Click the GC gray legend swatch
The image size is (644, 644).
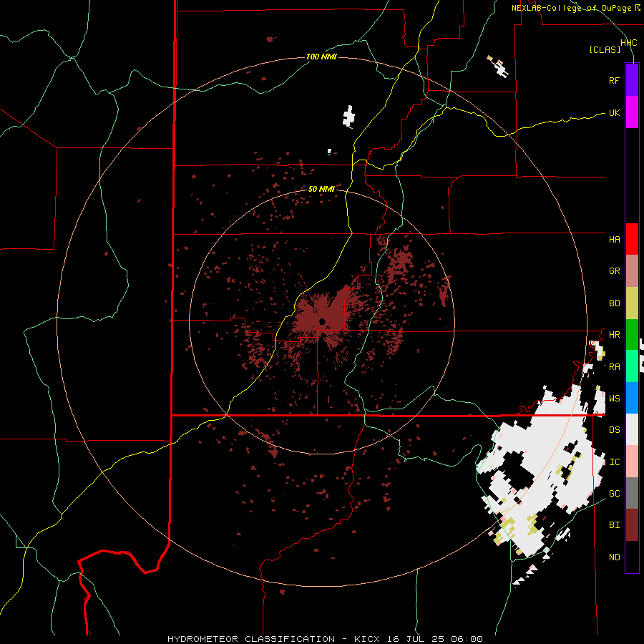(632, 493)
